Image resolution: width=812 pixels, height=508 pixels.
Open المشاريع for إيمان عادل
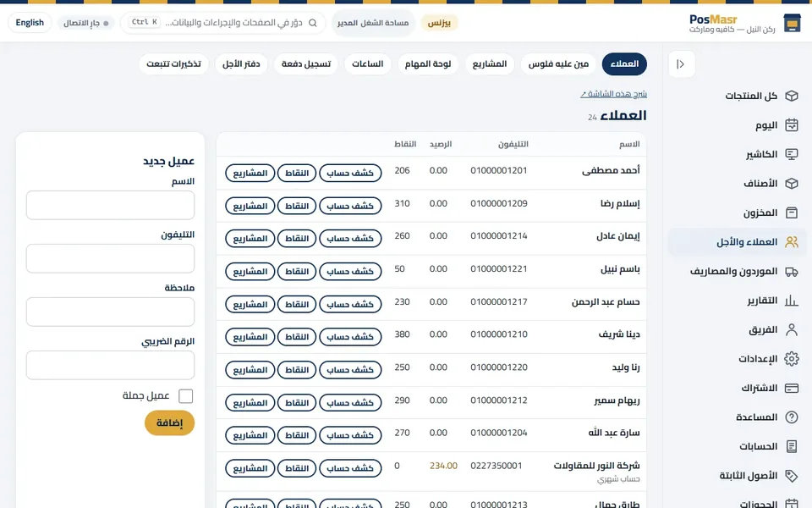pyautogui.click(x=250, y=239)
